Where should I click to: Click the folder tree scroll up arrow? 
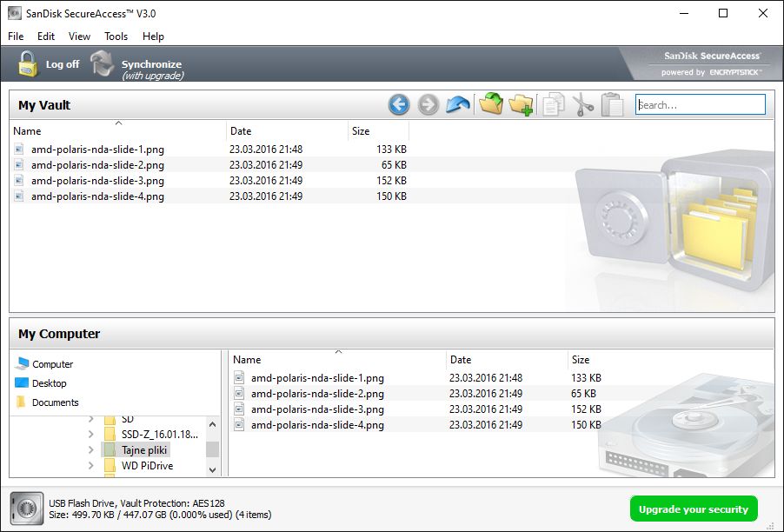pyautogui.click(x=212, y=424)
